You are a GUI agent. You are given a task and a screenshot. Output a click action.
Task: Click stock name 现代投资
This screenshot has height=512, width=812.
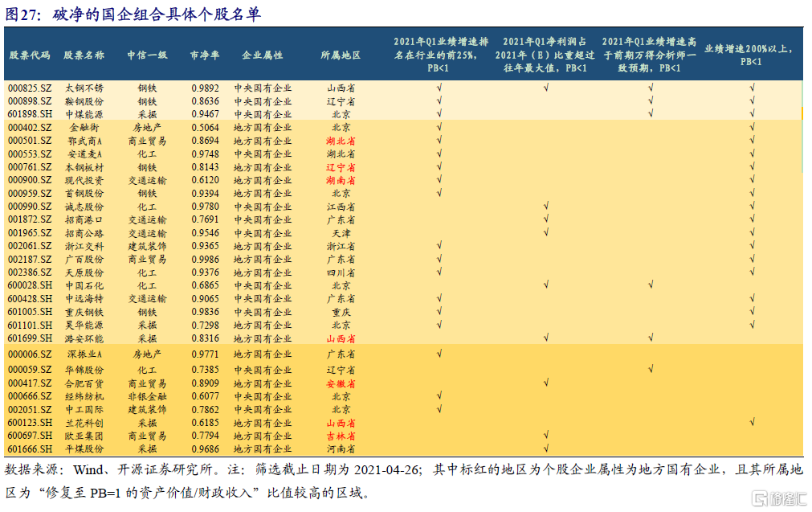tap(84, 180)
